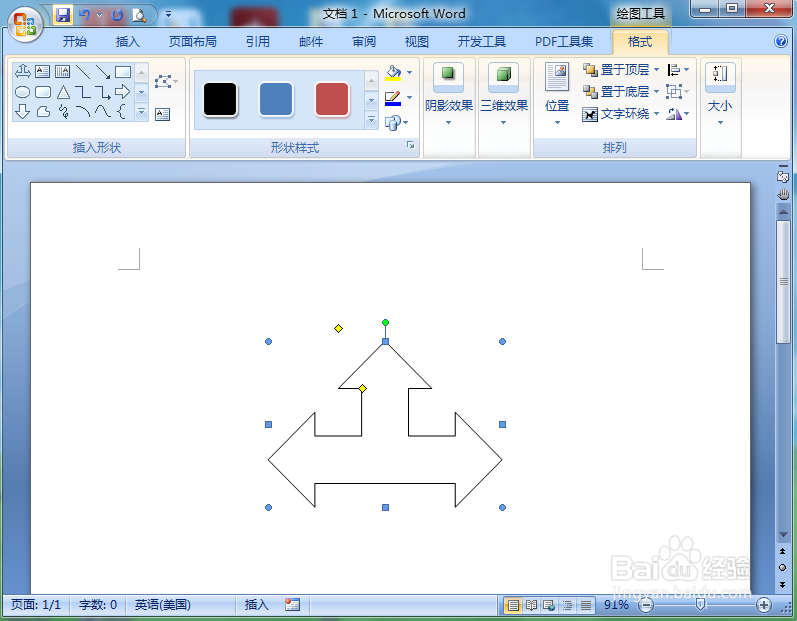Apply the blue shape style
The width and height of the screenshot is (797, 621).
point(276,100)
